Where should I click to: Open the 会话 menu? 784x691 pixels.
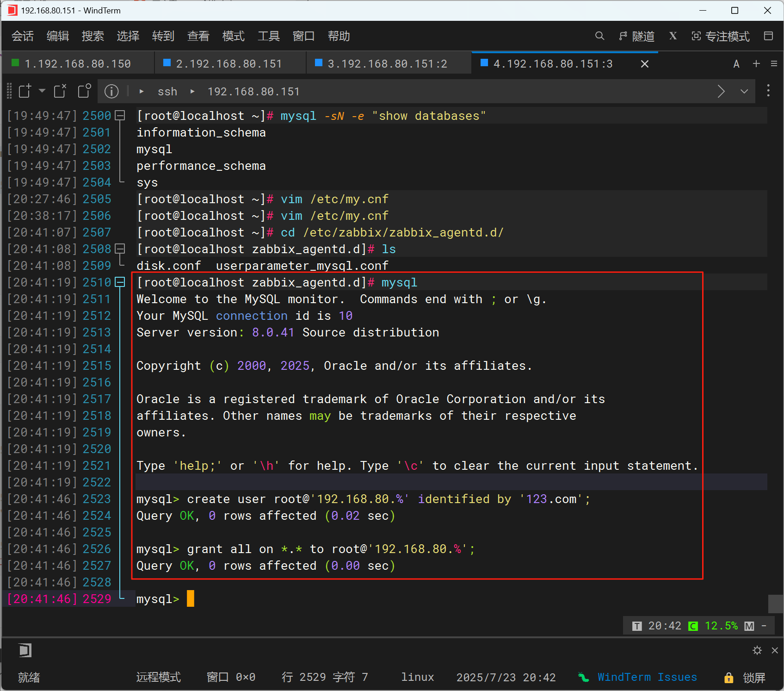(23, 36)
